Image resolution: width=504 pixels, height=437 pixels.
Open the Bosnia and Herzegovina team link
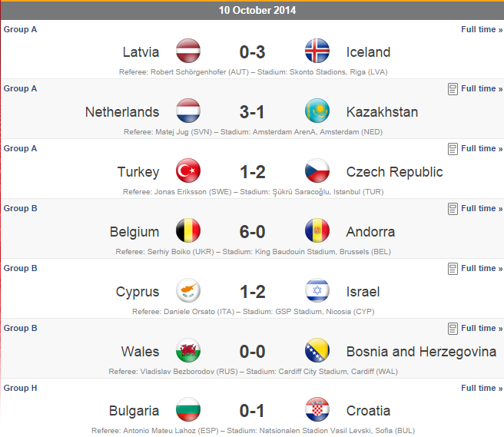click(x=421, y=352)
